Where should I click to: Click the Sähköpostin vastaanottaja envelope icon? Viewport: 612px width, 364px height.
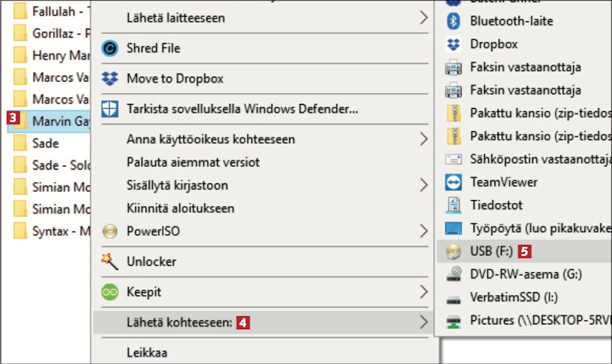click(x=453, y=159)
